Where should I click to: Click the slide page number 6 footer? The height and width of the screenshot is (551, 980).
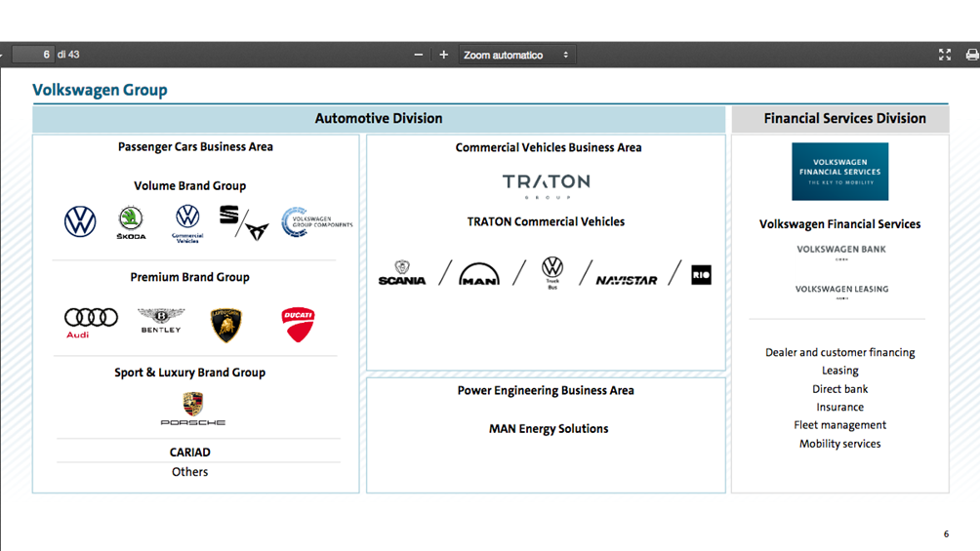click(x=946, y=534)
